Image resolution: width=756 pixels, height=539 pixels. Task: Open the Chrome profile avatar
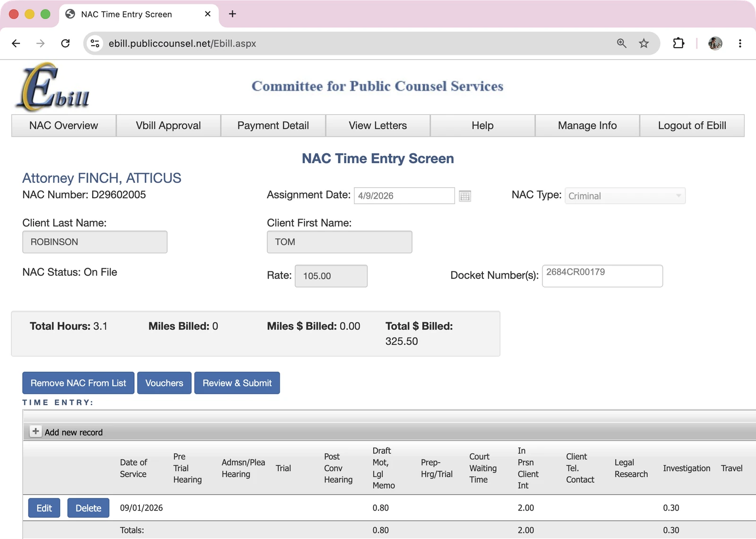pyautogui.click(x=715, y=43)
